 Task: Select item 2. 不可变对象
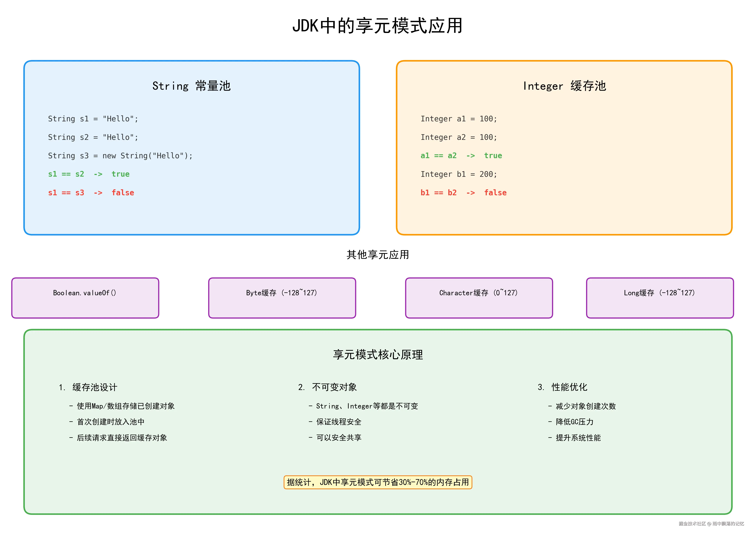coord(327,387)
